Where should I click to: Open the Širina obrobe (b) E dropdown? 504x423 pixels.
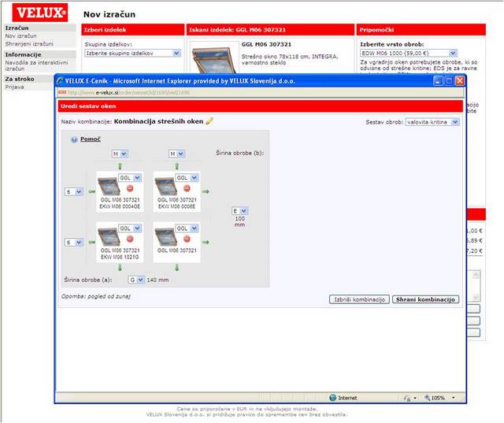click(239, 211)
